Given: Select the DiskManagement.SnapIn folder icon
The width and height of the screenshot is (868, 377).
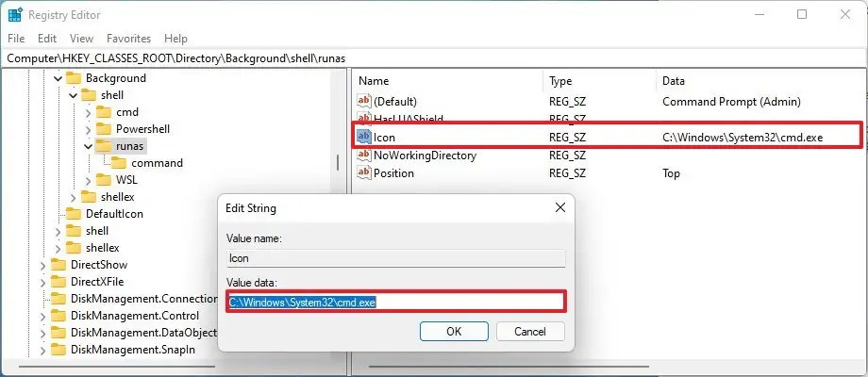Looking at the screenshot, I should 58,350.
